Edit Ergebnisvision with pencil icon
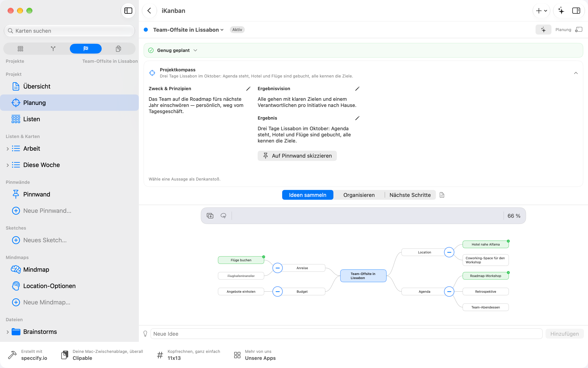Image resolution: width=588 pixels, height=368 pixels. pos(357,89)
